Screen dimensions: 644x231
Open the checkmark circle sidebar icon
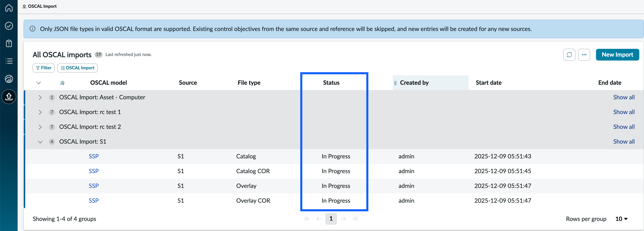pos(9,26)
